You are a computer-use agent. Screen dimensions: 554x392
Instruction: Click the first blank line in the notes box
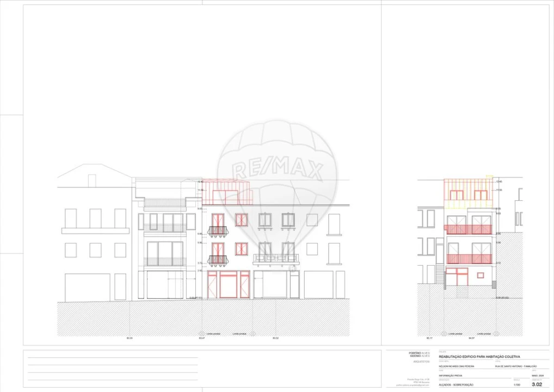point(113,357)
